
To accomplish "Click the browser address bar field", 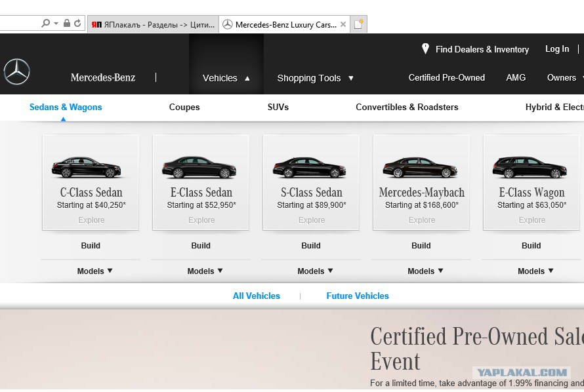I will (x=18, y=24).
